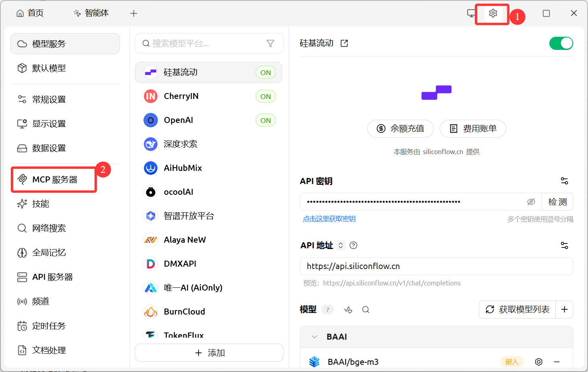Click the 嵌入 tag on BAAI/bge-m3
Screen dimensions: 588x372
(512, 362)
